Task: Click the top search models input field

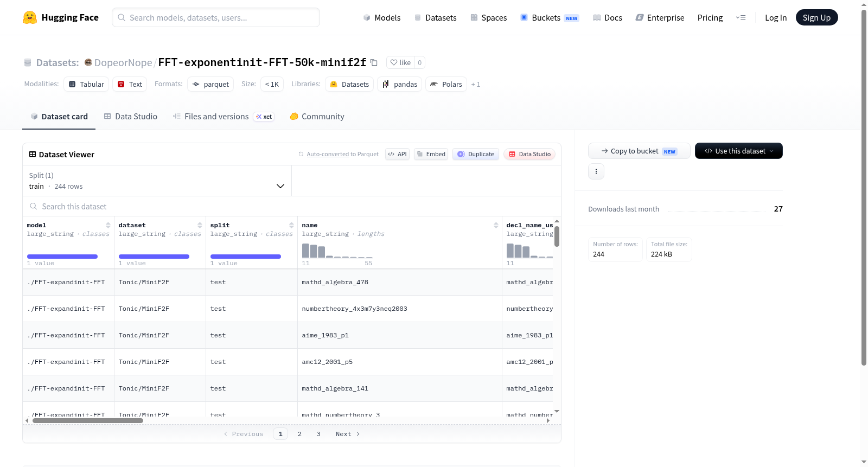Action: pyautogui.click(x=216, y=17)
